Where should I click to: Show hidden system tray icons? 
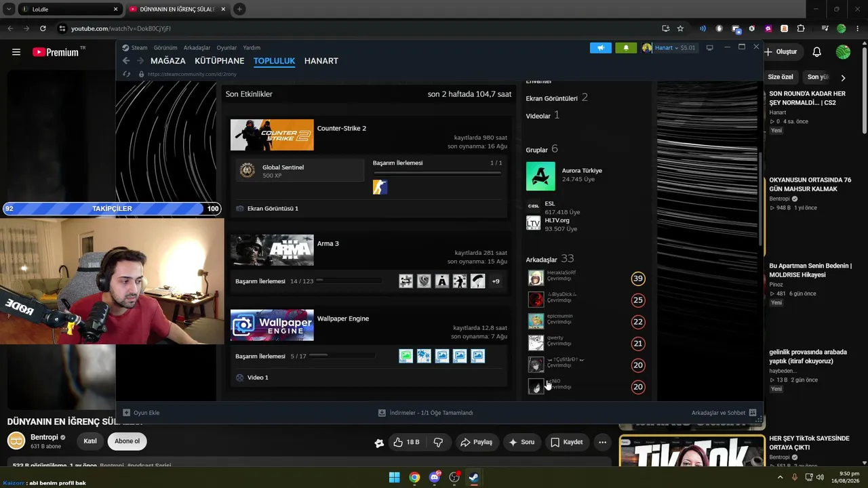[x=780, y=477]
